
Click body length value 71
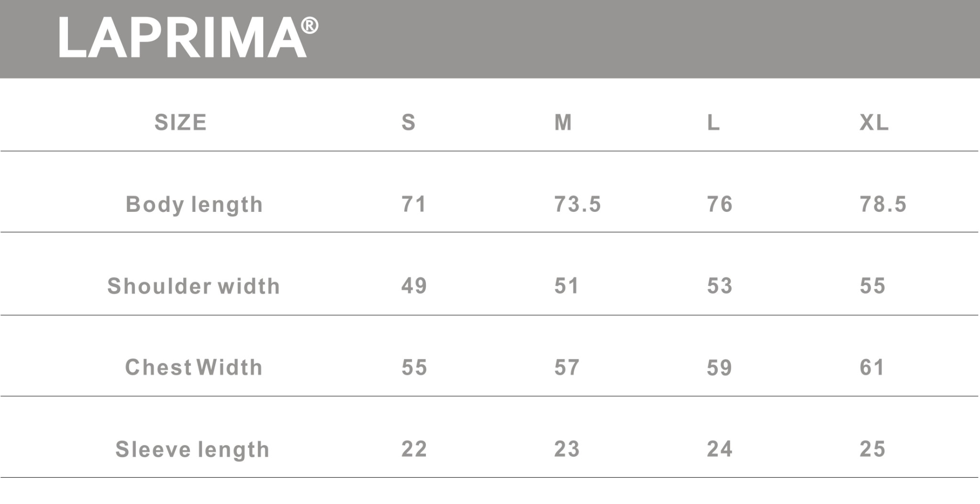click(414, 204)
